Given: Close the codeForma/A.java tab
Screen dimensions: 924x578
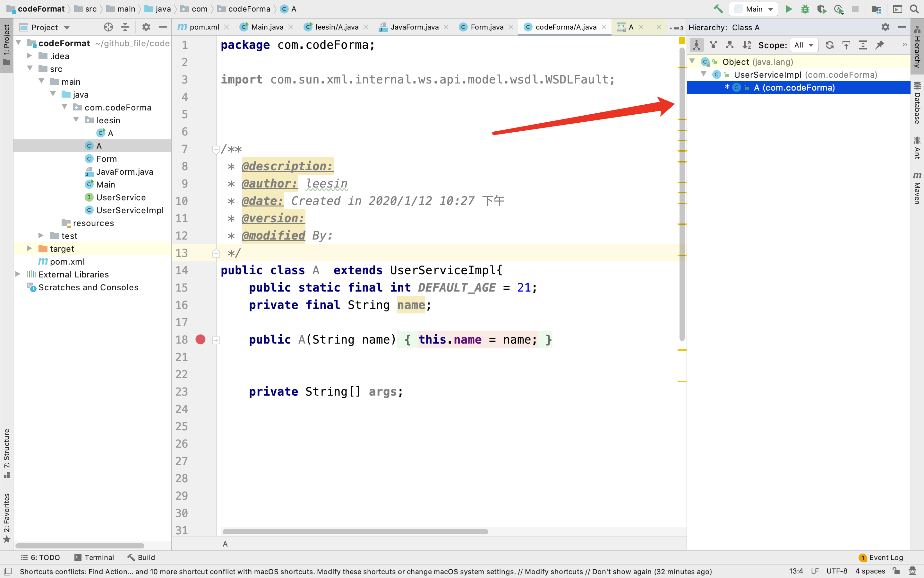Looking at the screenshot, I should click(604, 27).
